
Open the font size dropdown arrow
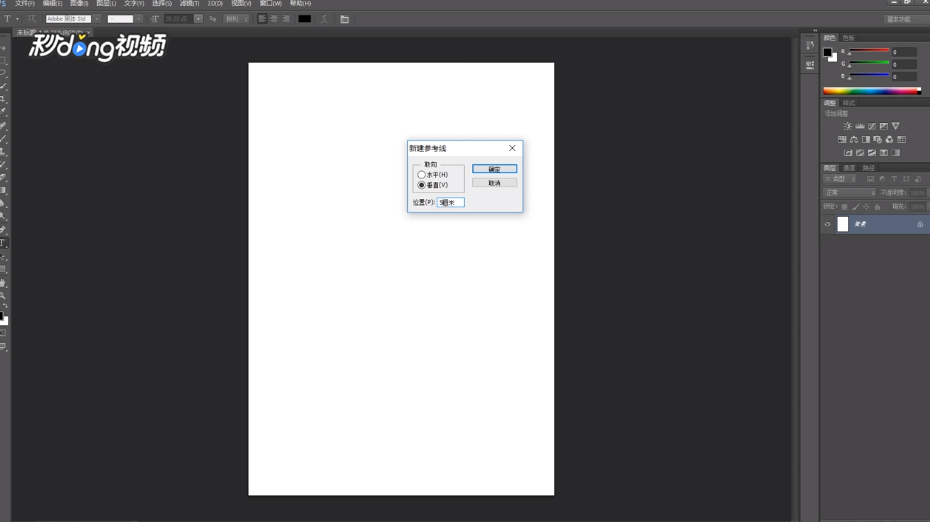point(198,19)
